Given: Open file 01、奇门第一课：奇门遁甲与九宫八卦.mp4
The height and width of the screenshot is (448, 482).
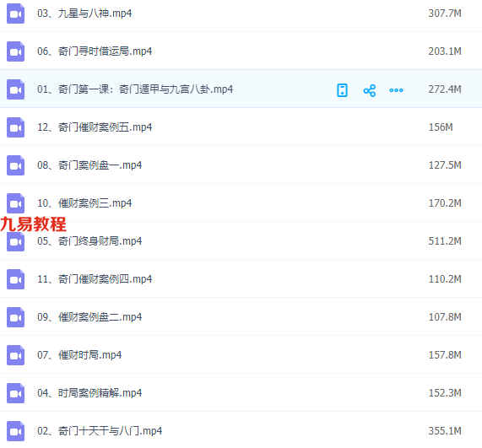Looking at the screenshot, I should (135, 89).
